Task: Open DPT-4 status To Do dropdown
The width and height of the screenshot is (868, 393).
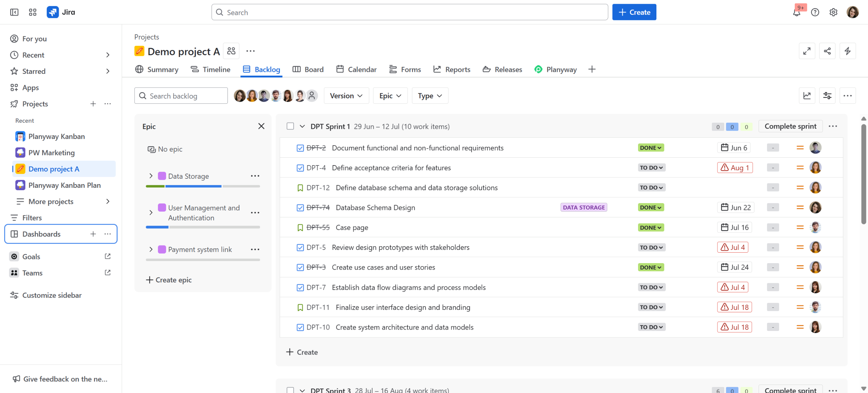Action: pyautogui.click(x=651, y=168)
